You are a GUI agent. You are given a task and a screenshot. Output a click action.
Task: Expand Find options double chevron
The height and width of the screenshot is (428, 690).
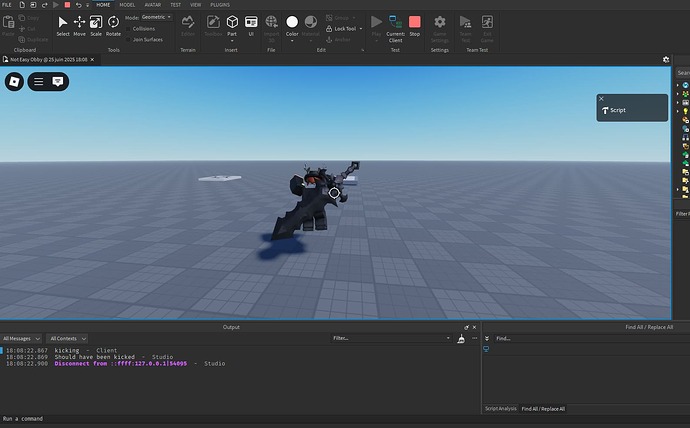click(x=487, y=339)
